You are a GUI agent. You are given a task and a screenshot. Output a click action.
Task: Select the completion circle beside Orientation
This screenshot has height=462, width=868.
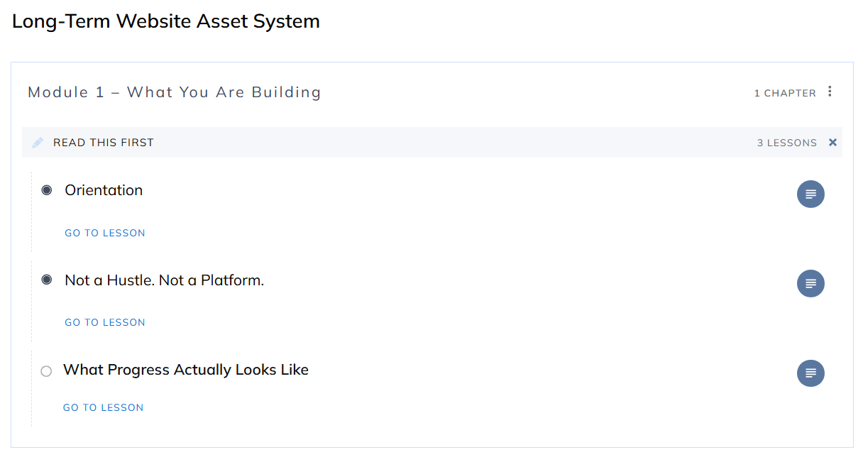(x=46, y=189)
